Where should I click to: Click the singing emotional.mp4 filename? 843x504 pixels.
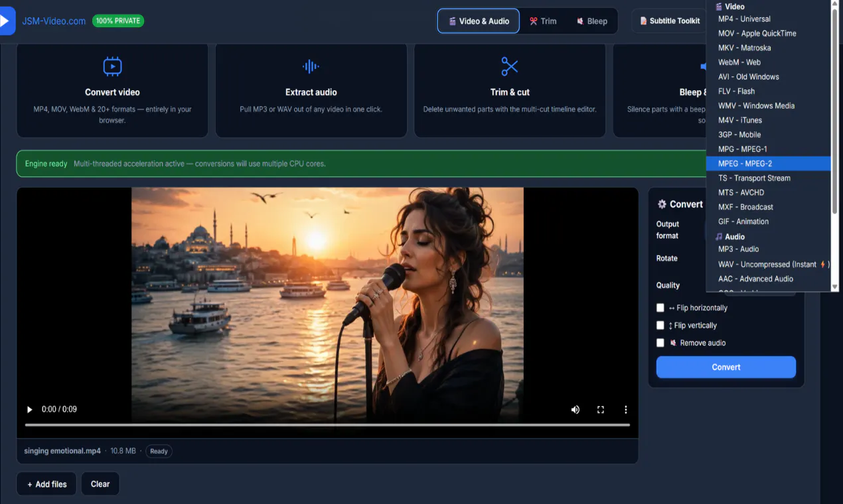coord(62,451)
